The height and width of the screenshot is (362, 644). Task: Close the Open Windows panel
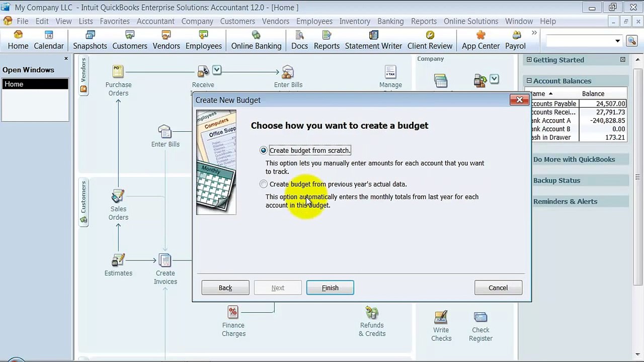pos(66,59)
